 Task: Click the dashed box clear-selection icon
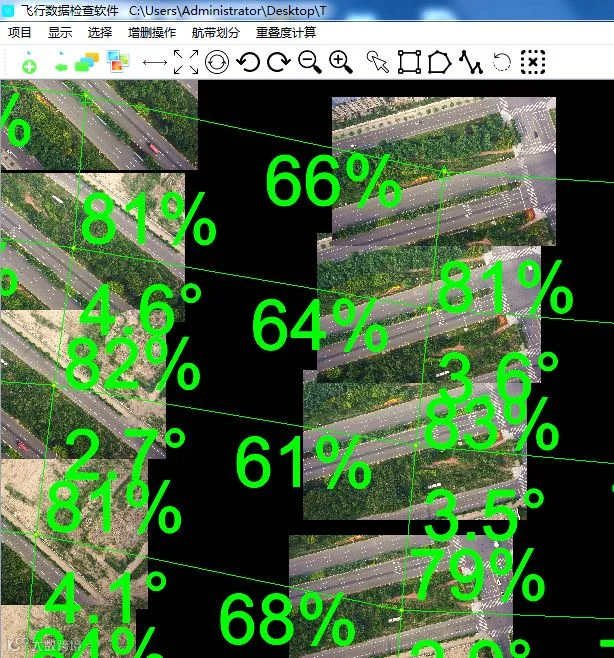(x=533, y=62)
